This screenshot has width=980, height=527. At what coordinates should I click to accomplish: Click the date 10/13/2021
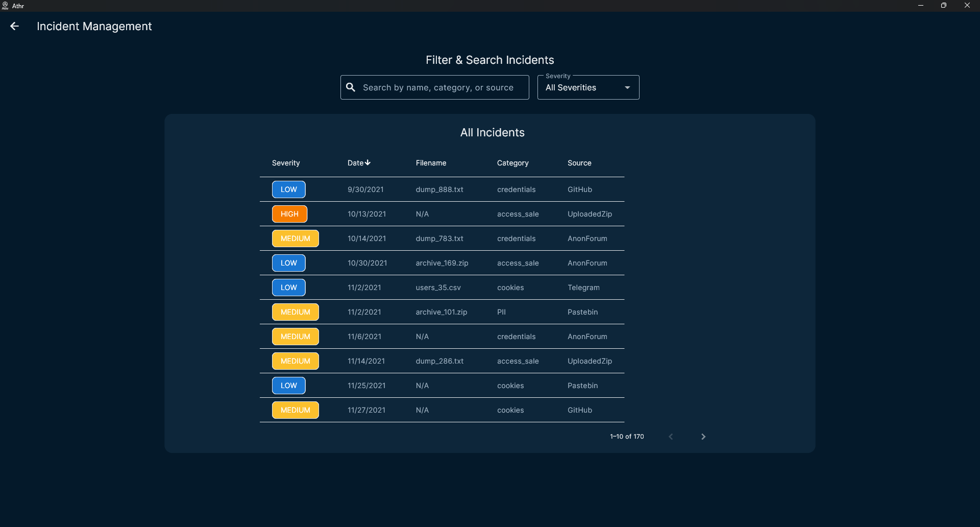pos(367,214)
